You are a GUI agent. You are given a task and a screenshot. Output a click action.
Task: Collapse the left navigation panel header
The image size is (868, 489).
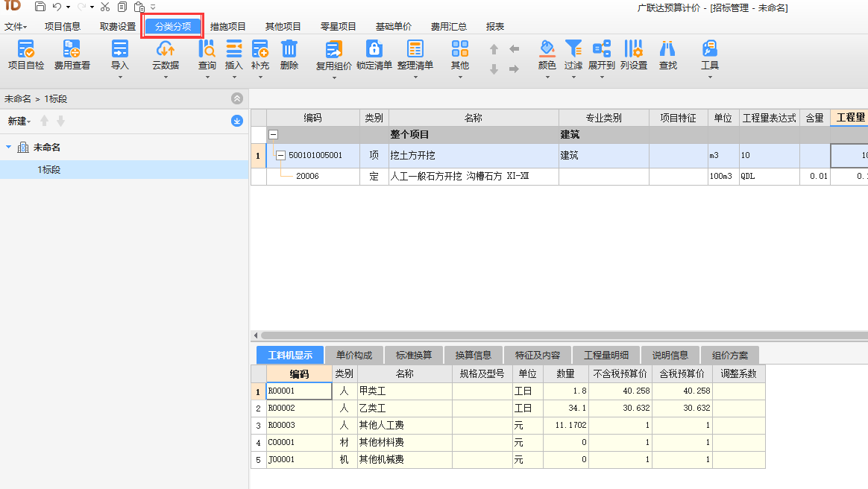point(236,98)
